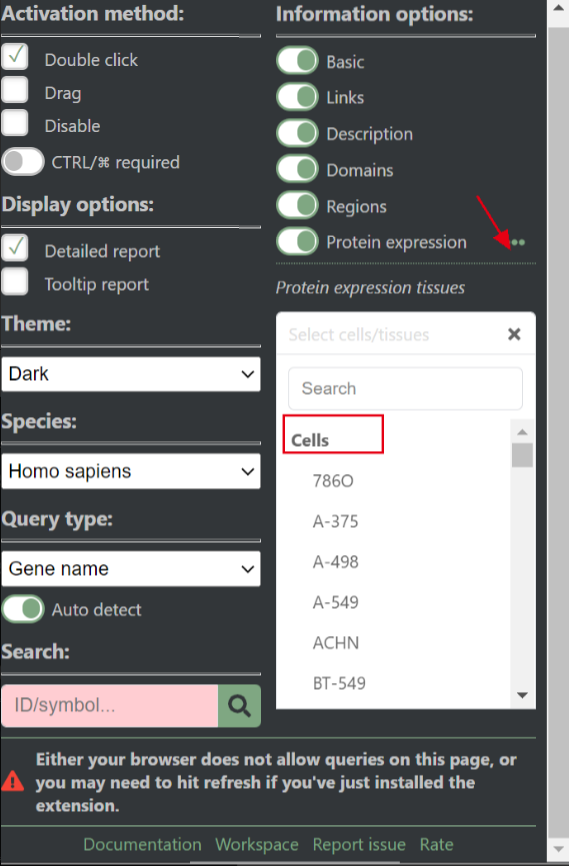Open the Theme dropdown set to Dark
This screenshot has width=569, height=866.
point(131,374)
